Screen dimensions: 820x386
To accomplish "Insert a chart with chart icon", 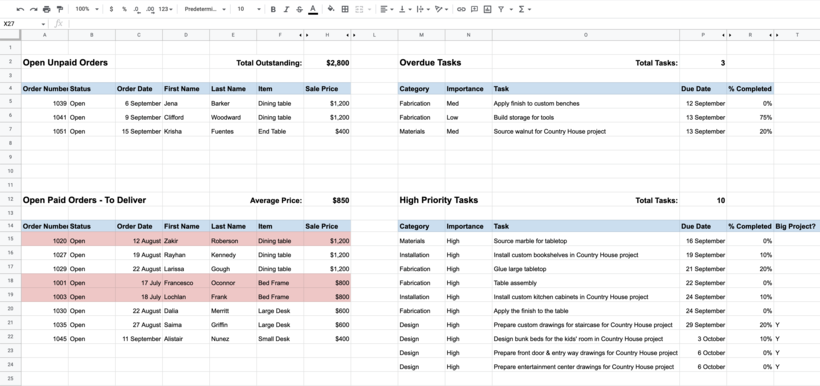I will (x=487, y=9).
